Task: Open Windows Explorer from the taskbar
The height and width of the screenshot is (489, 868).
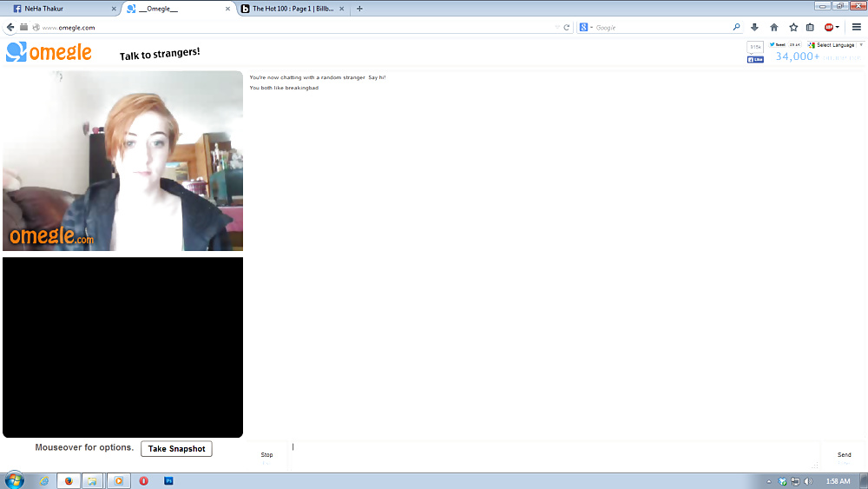Action: click(x=93, y=480)
